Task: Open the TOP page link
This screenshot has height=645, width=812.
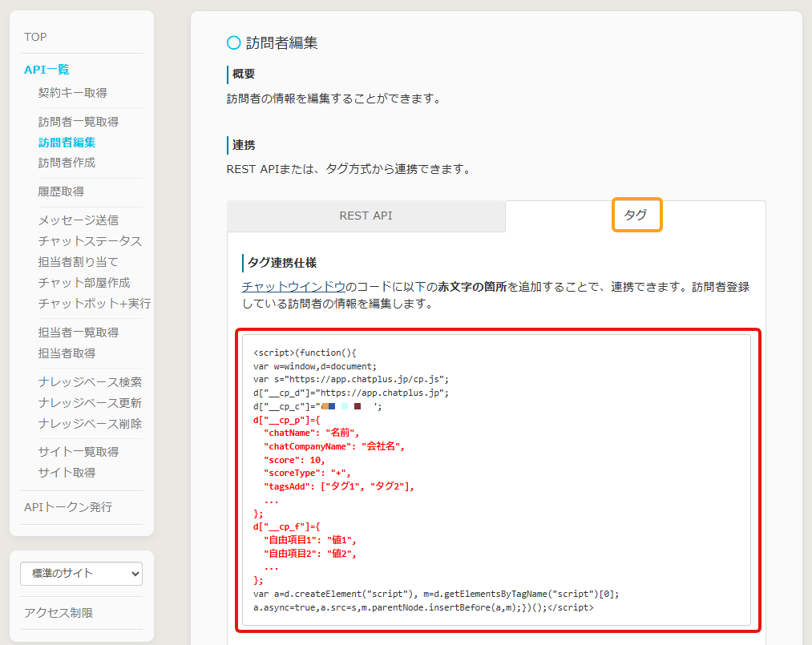Action: point(35,37)
